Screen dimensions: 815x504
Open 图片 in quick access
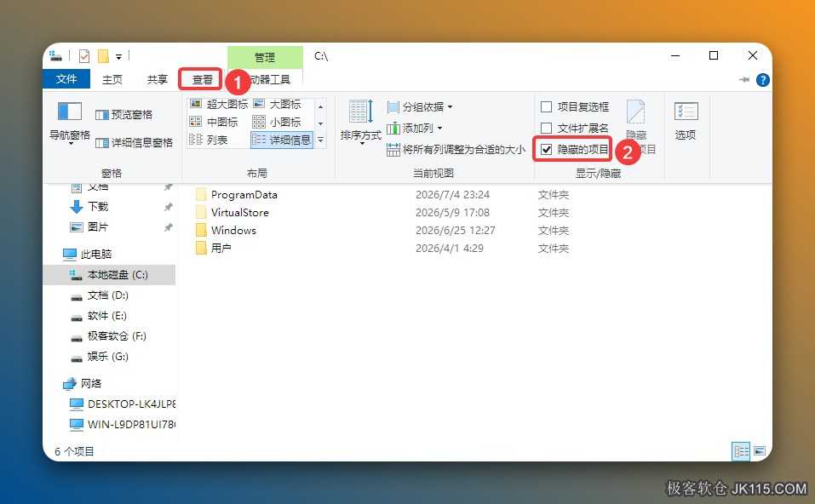(98, 227)
